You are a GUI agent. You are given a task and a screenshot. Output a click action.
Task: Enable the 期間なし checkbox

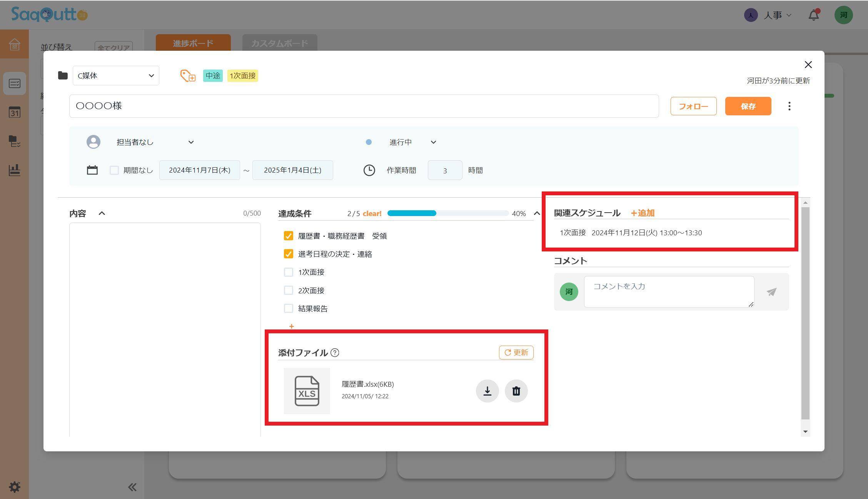pos(114,170)
